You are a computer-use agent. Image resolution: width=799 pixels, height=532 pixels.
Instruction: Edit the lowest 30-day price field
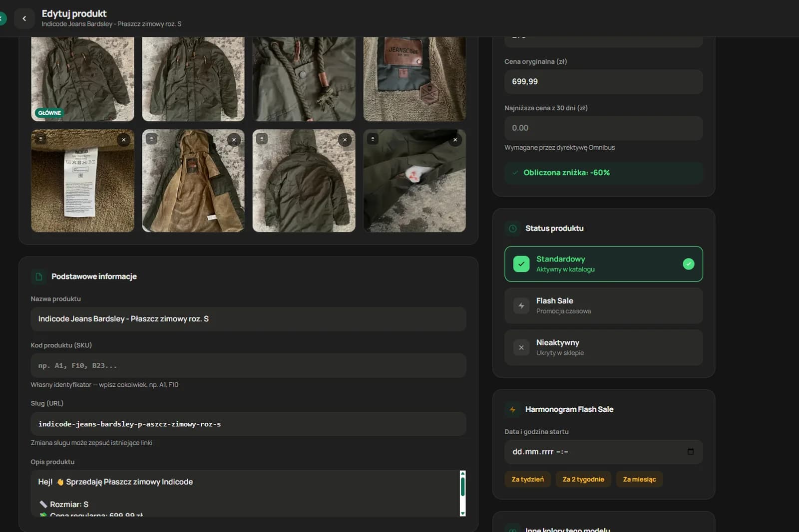pos(604,128)
